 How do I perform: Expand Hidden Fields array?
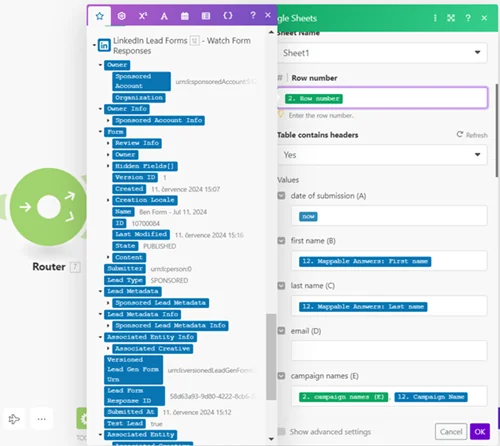click(108, 166)
